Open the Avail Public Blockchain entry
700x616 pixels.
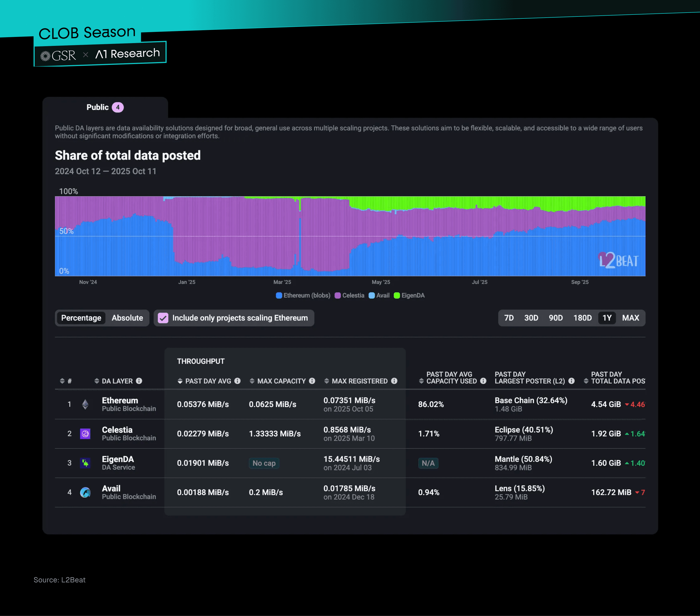tap(129, 493)
